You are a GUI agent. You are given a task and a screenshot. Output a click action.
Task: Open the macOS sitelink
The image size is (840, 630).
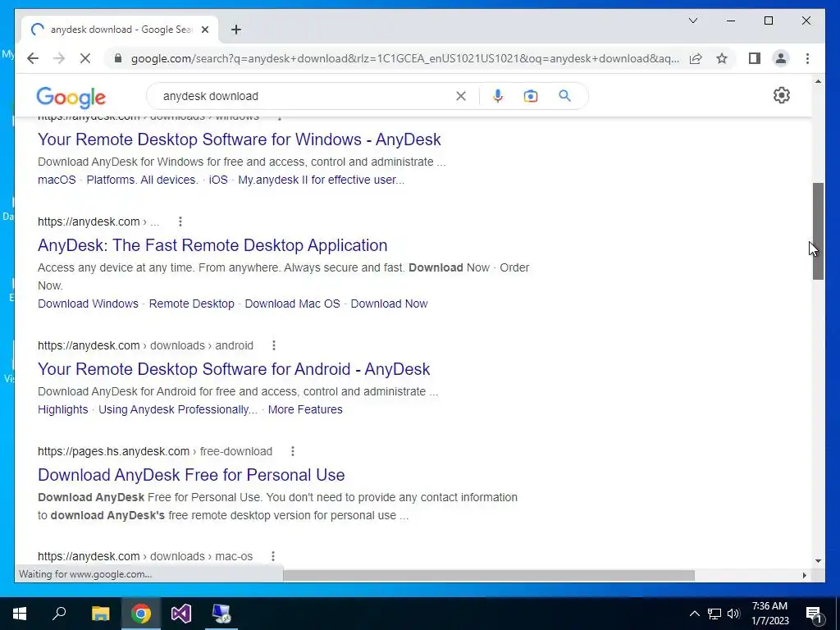[x=57, y=180]
